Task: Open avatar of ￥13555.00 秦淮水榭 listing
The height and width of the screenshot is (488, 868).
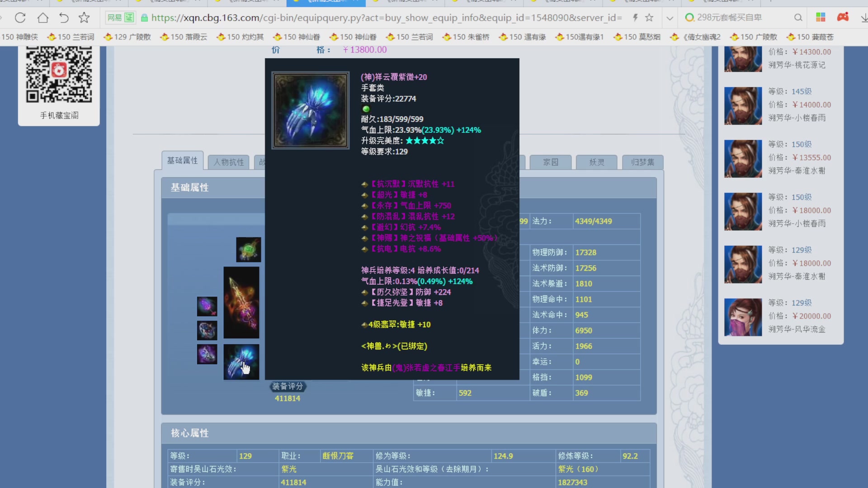Action: pyautogui.click(x=743, y=159)
